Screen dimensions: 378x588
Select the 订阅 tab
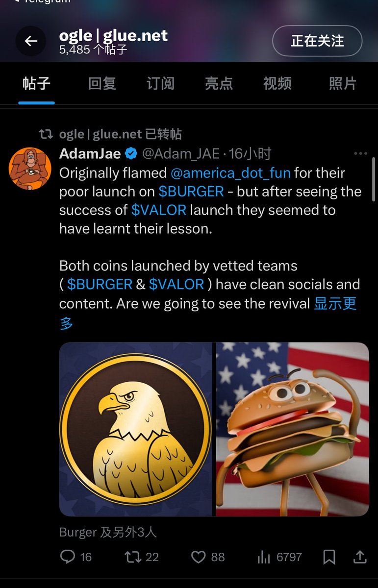point(160,83)
